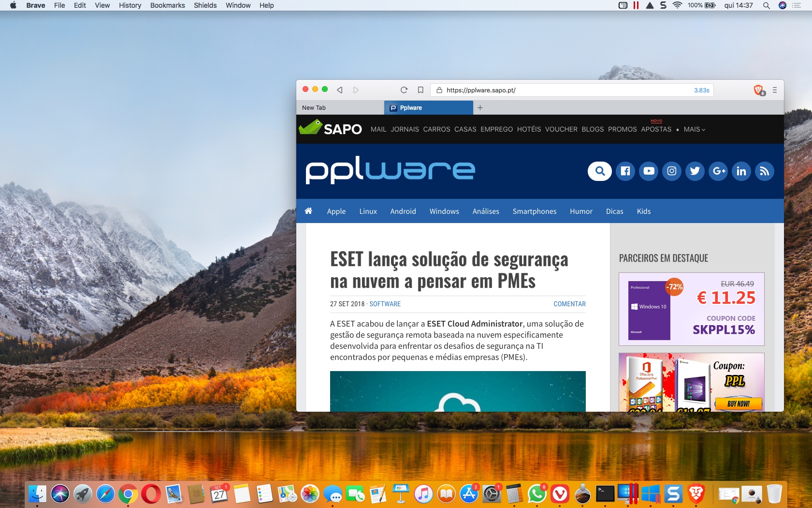Open the Apple category on pplware
Image resolution: width=812 pixels, height=508 pixels.
click(336, 211)
